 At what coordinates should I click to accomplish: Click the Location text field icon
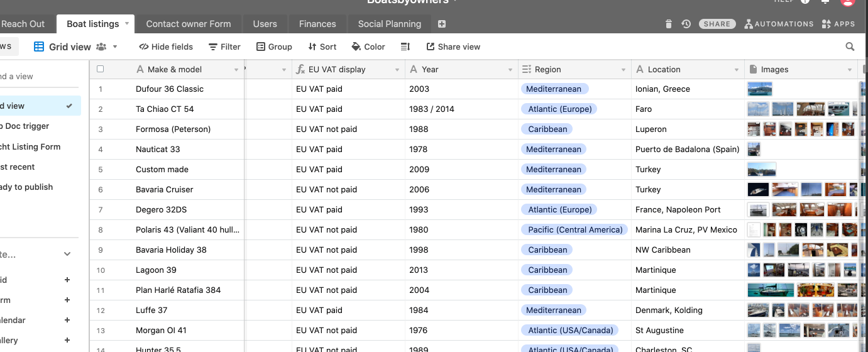tap(640, 69)
